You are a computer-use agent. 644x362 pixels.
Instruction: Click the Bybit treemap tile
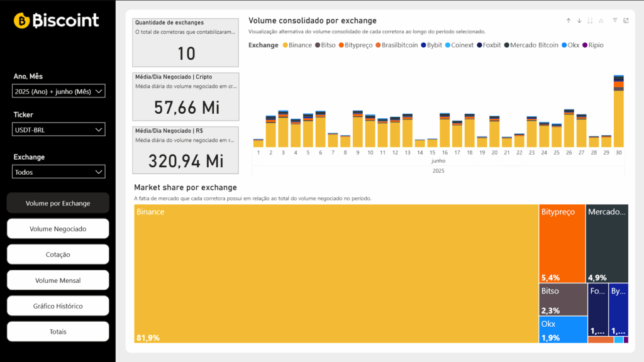click(619, 310)
